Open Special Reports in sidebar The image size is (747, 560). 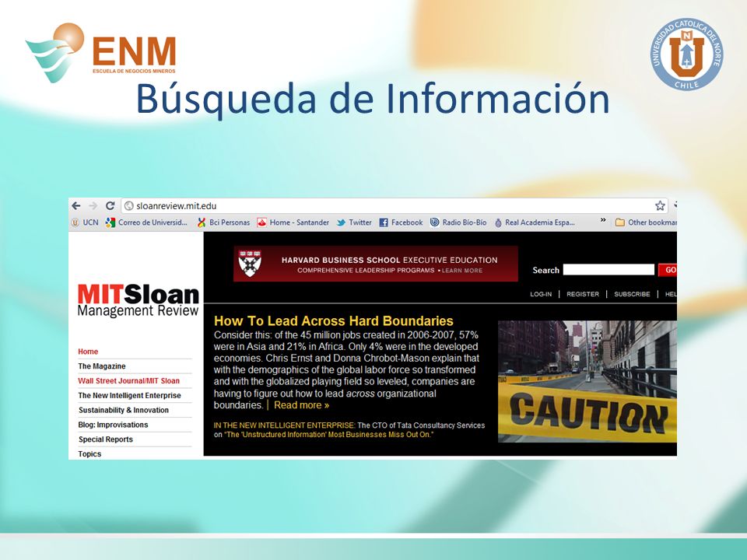coord(105,439)
